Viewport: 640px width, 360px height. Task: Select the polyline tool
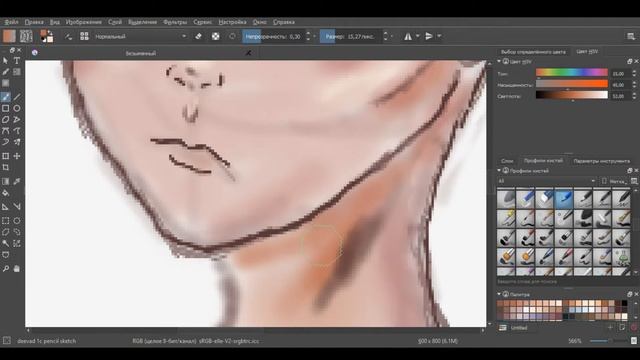pyautogui.click(x=17, y=120)
